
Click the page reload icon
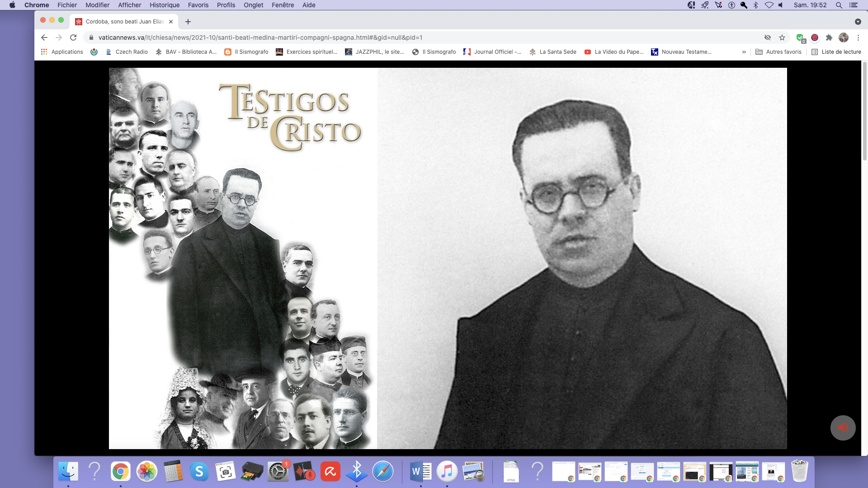pos(73,38)
